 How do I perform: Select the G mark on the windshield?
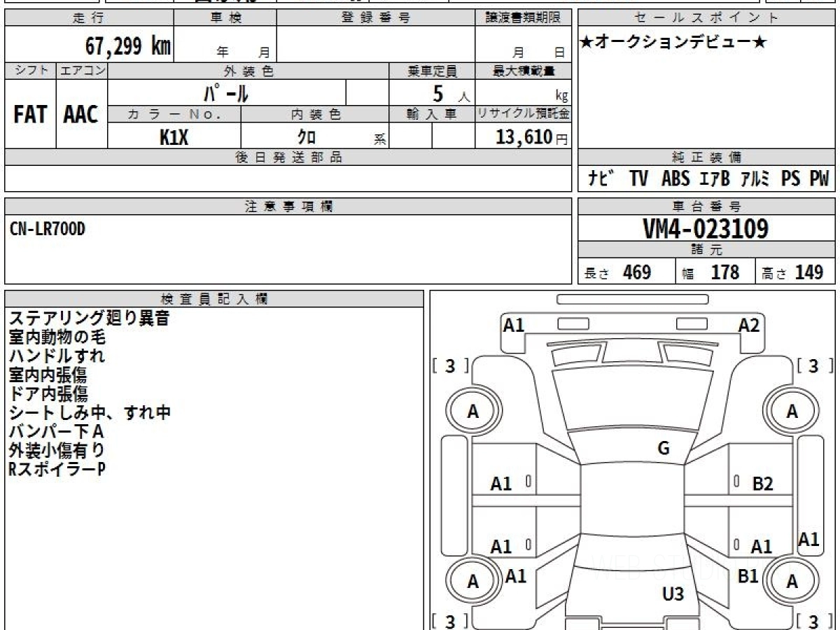(x=664, y=449)
